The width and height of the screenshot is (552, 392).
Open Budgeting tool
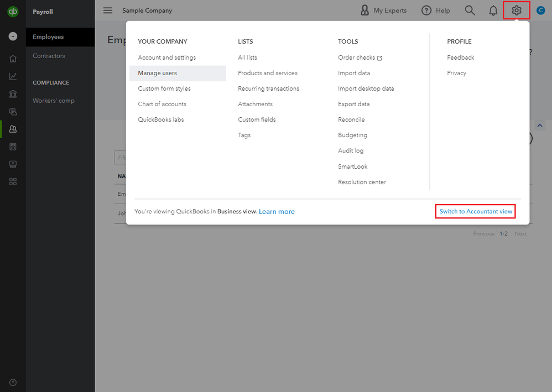click(352, 135)
